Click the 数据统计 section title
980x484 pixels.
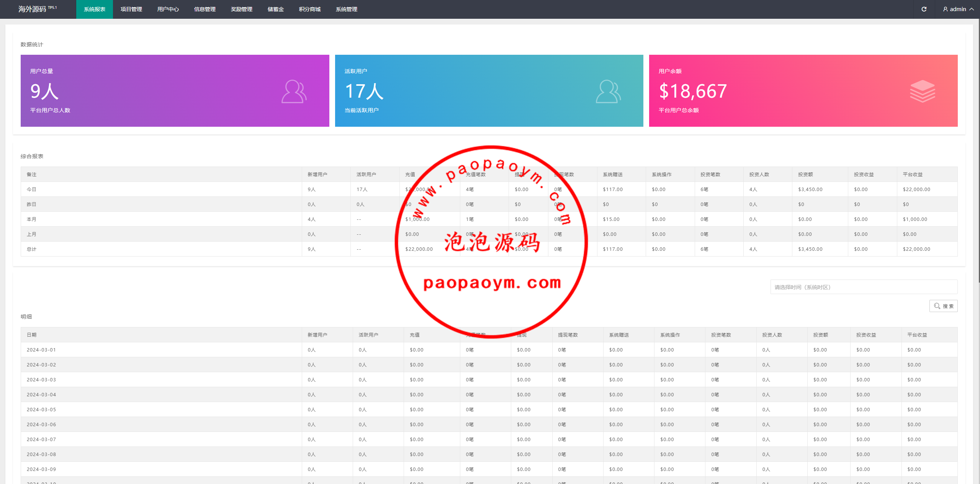point(32,44)
